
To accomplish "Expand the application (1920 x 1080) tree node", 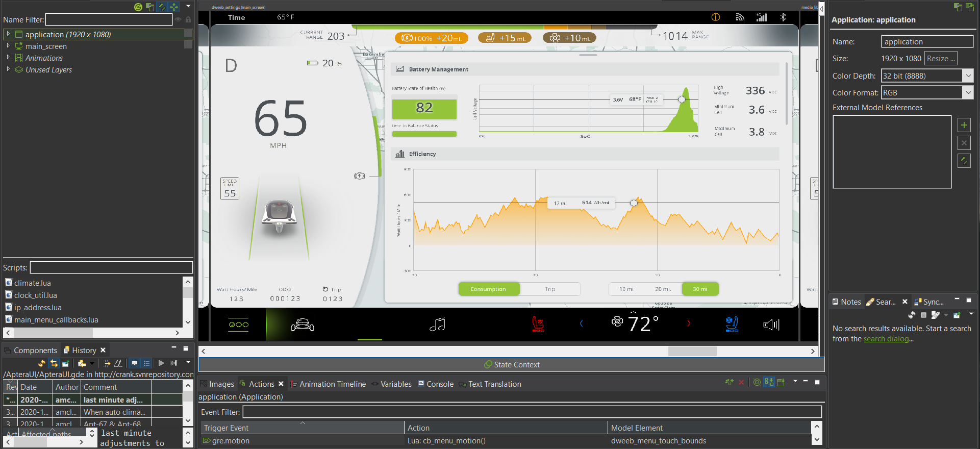I will coord(8,34).
